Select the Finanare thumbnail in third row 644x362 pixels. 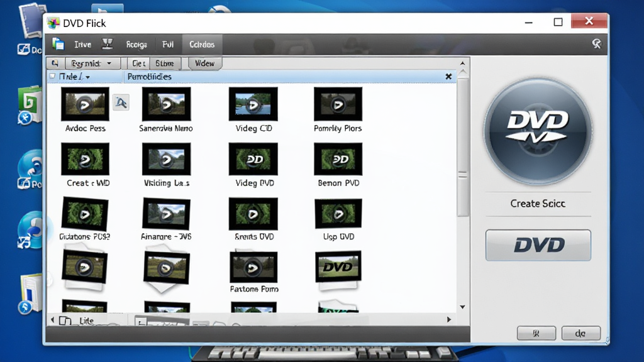166,214
